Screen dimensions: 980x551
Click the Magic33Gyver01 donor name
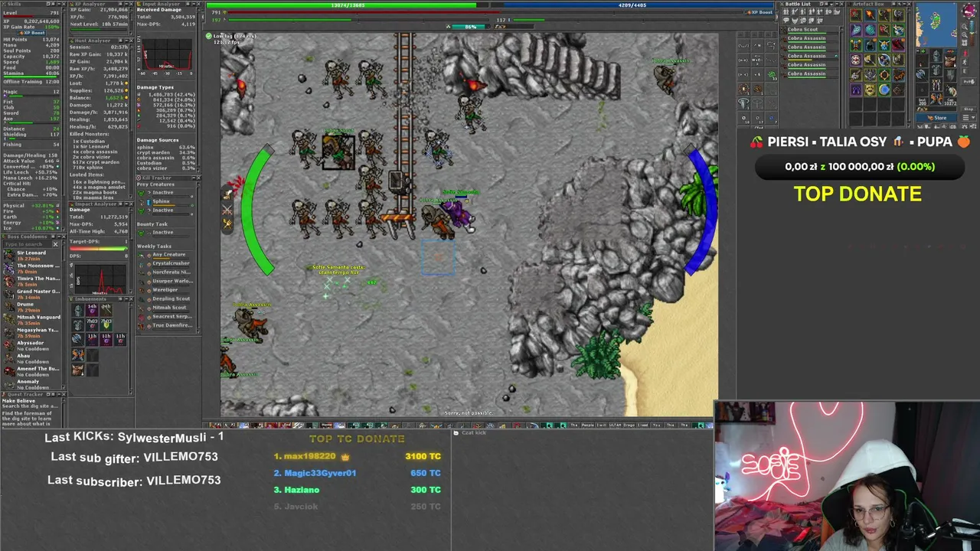click(x=320, y=473)
